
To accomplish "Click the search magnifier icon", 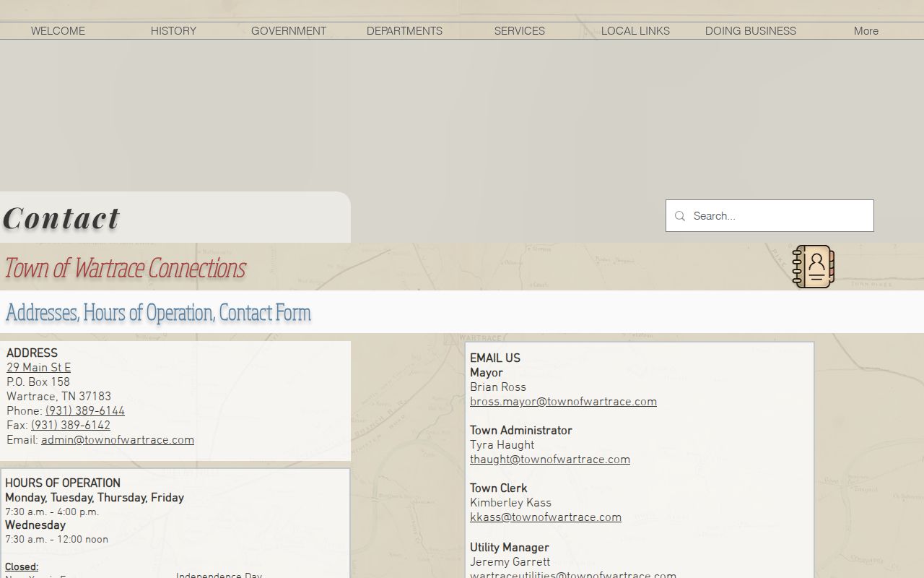I will tap(679, 216).
